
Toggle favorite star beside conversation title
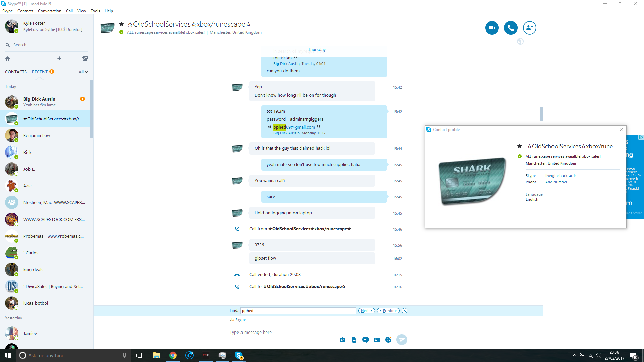(121, 24)
